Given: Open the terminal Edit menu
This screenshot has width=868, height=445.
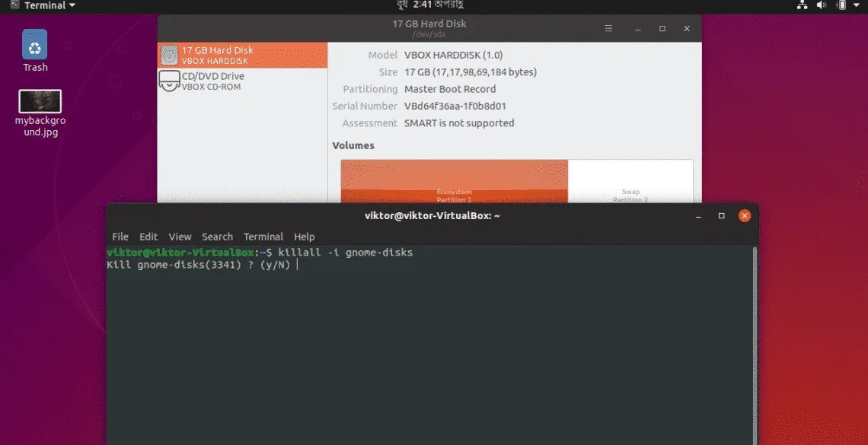Looking at the screenshot, I should coord(148,237).
